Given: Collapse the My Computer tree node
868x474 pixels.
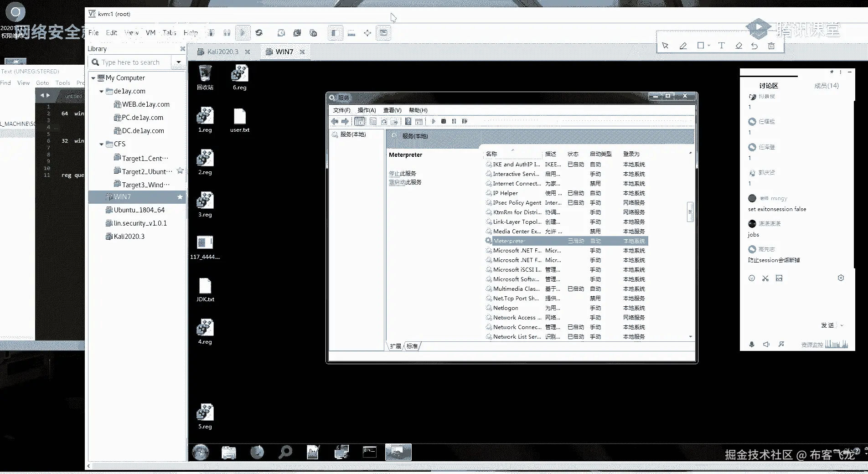Looking at the screenshot, I should coord(93,78).
